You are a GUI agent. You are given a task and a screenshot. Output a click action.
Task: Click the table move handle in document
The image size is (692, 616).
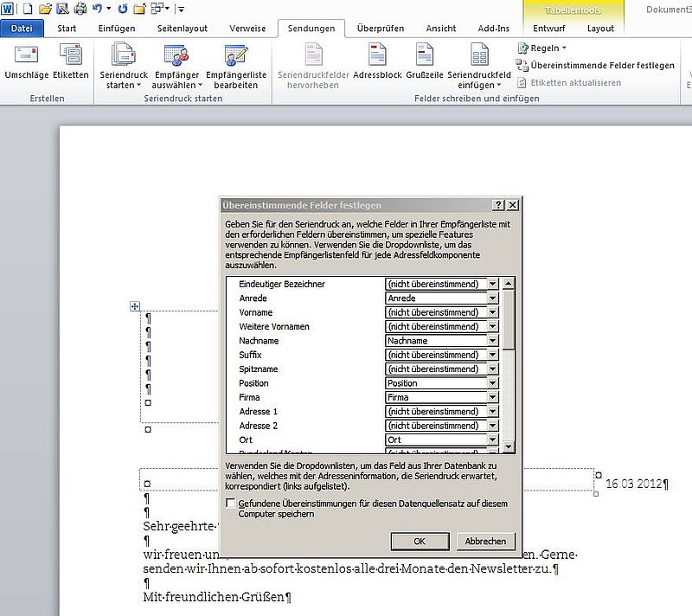pyautogui.click(x=135, y=305)
